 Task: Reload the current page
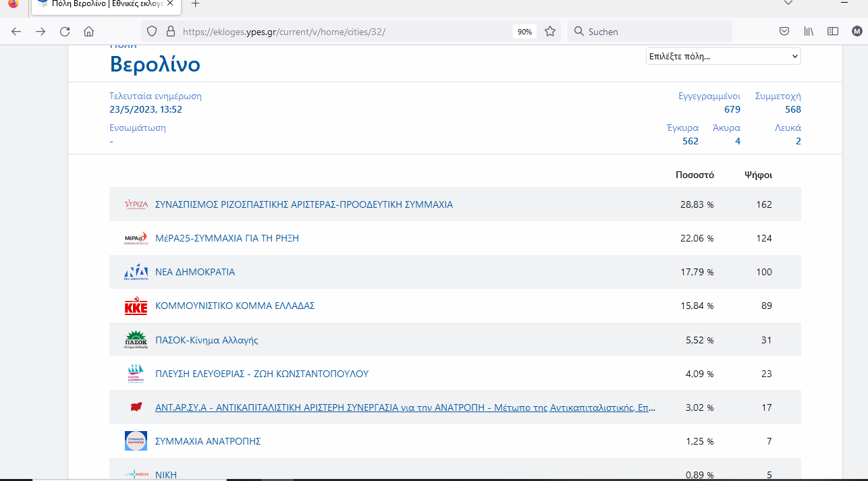tap(65, 32)
